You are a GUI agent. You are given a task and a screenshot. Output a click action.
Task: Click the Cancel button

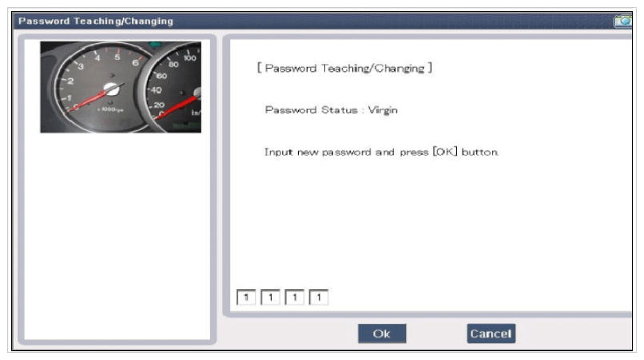click(x=491, y=334)
